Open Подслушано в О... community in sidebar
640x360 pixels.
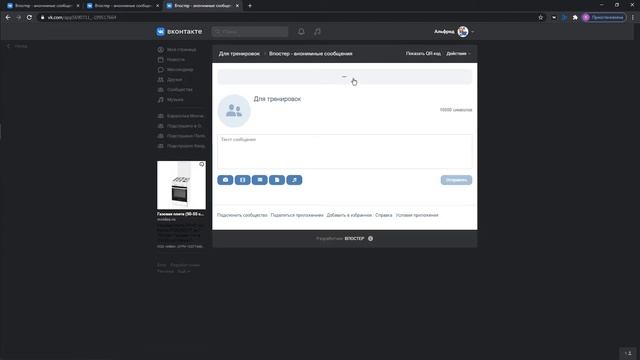tap(180, 126)
